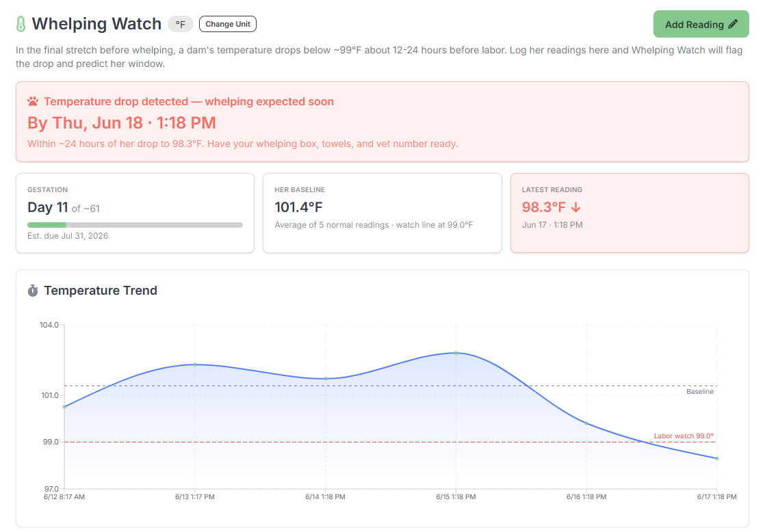Click 'Temperature drop detected' alert heading
Image resolution: width=765 pixels, height=532 pixels.
coord(189,101)
